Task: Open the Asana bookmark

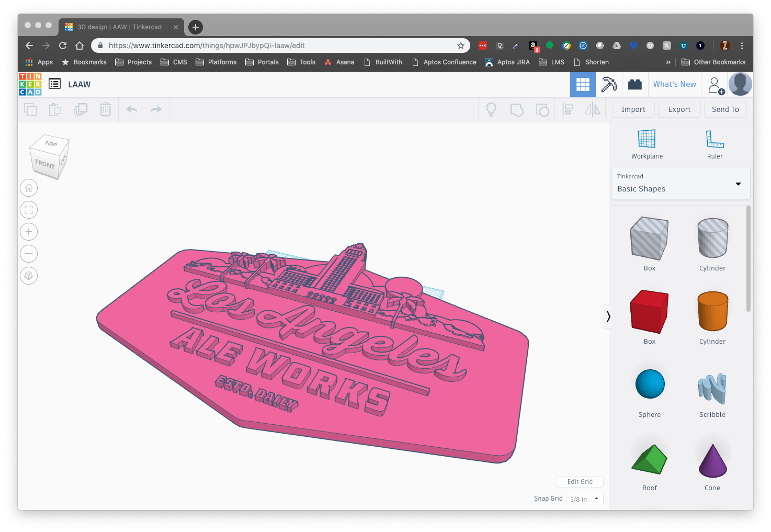Action: [339, 62]
